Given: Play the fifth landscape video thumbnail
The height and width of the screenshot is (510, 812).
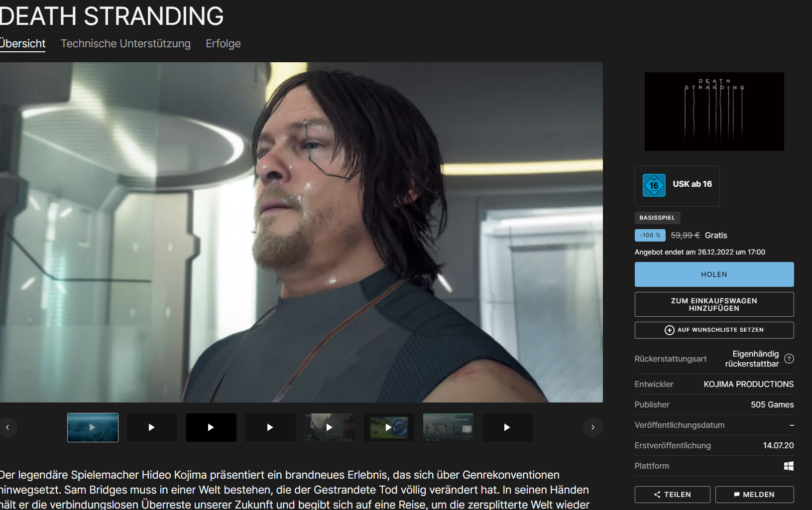Looking at the screenshot, I should pyautogui.click(x=330, y=427).
